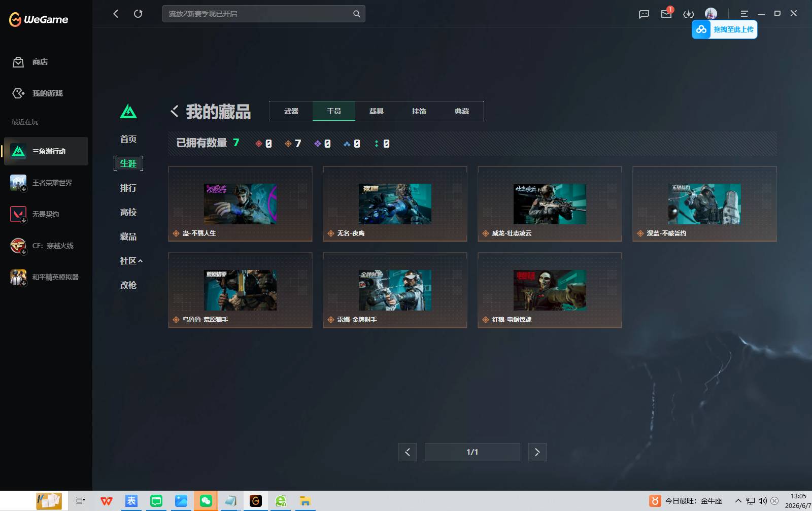Open the chat message icon in top bar
This screenshot has height=511, width=812.
click(x=644, y=14)
